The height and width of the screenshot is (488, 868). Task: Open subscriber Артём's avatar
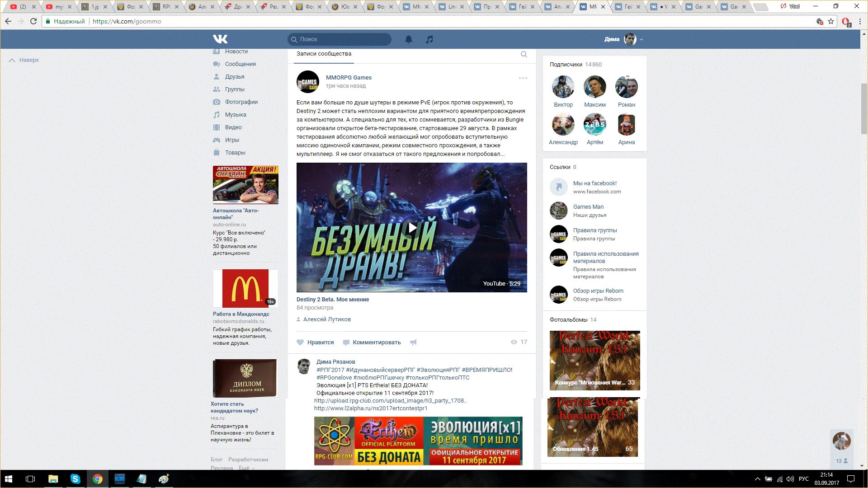[x=594, y=124]
